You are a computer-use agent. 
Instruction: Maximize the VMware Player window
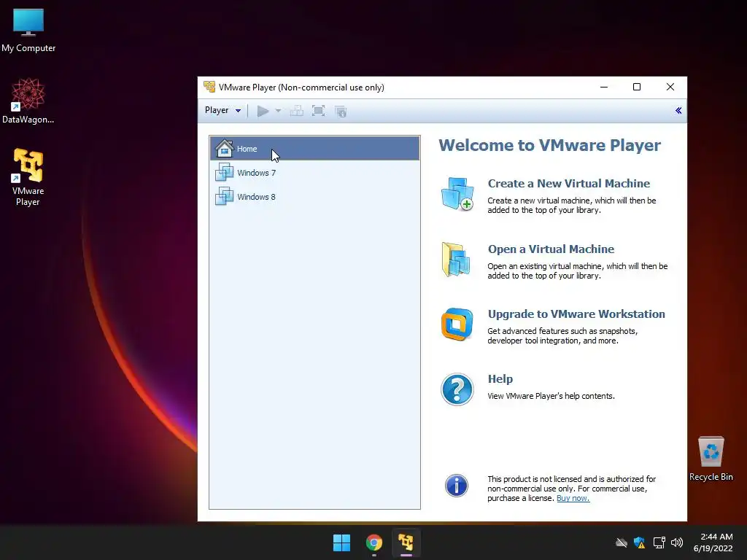636,87
